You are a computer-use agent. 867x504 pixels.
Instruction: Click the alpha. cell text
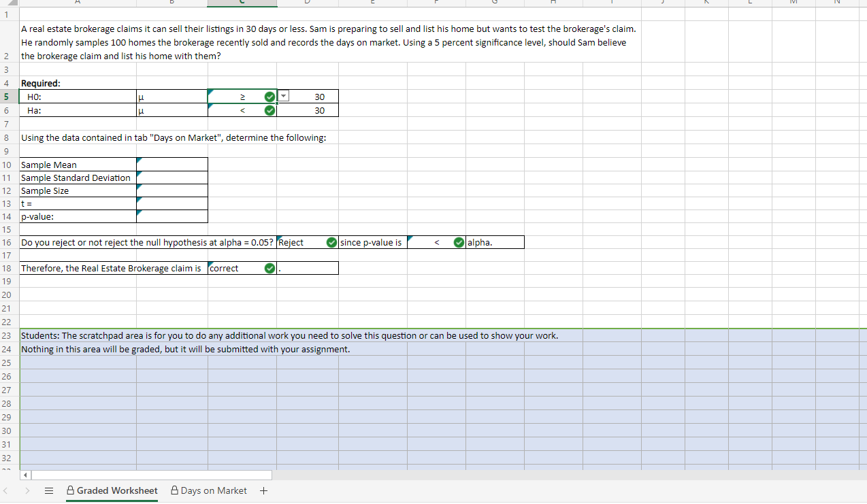click(480, 242)
